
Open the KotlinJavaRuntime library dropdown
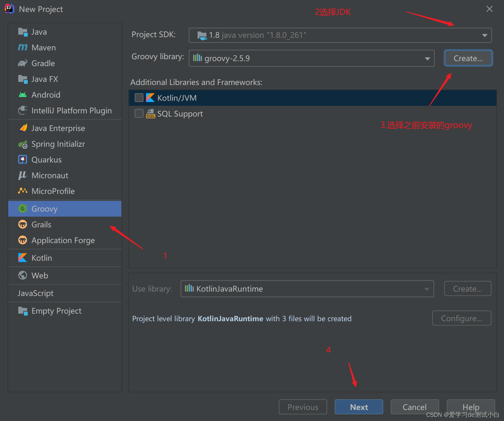[427, 288]
